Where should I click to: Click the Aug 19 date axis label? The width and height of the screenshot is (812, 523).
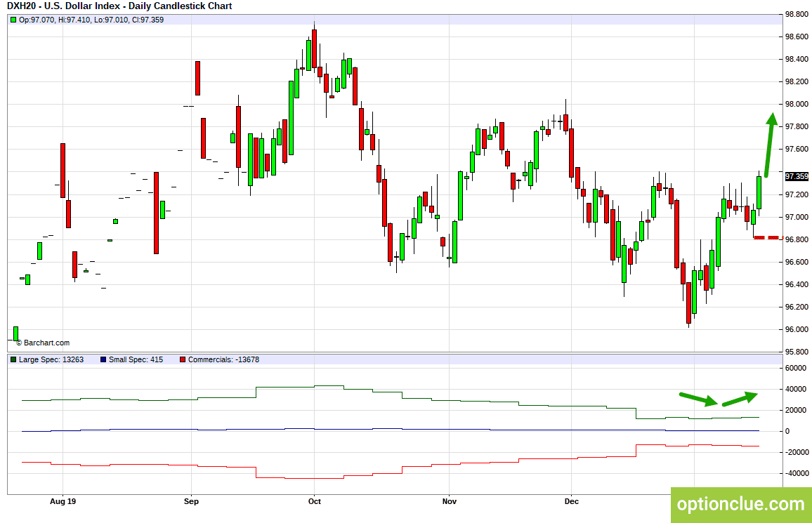63,501
